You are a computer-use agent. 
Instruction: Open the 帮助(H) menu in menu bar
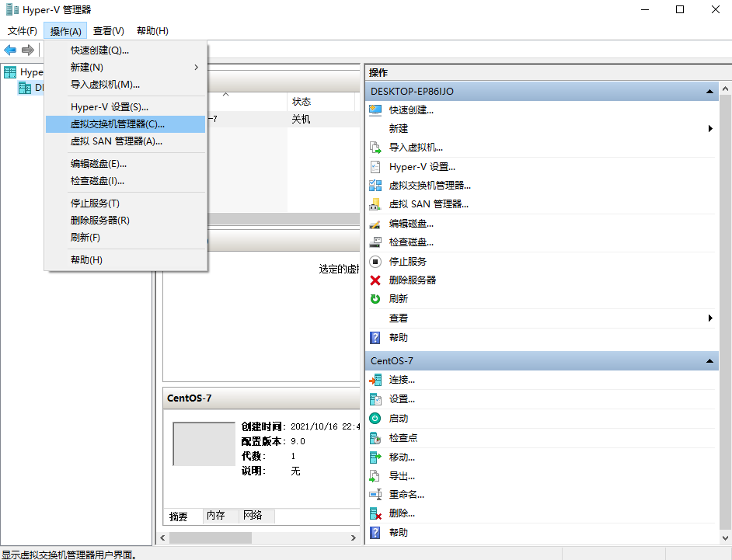(152, 31)
